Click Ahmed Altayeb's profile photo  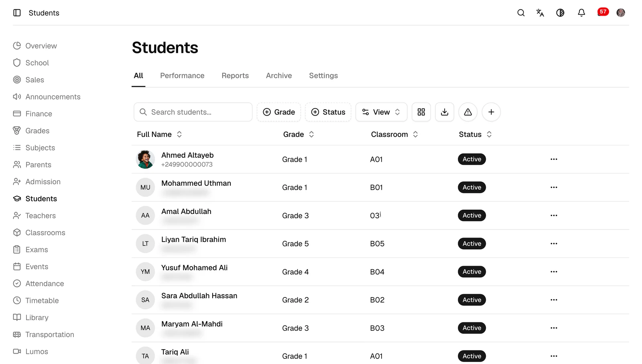pyautogui.click(x=145, y=159)
